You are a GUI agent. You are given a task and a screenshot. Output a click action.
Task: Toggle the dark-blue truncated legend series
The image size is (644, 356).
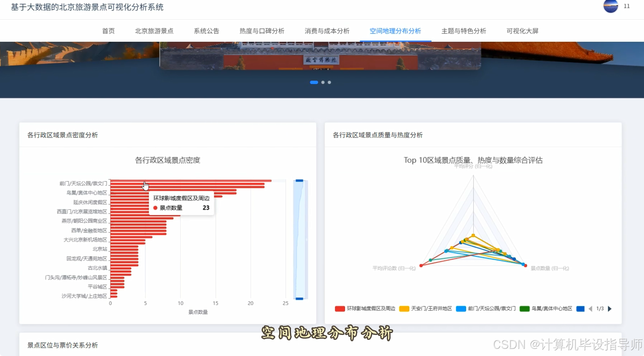pos(581,309)
